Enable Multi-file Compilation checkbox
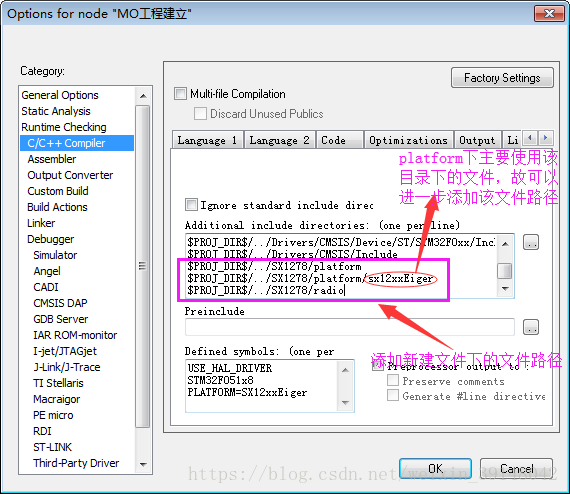Image resolution: width=570 pixels, height=494 pixels. 180,94
